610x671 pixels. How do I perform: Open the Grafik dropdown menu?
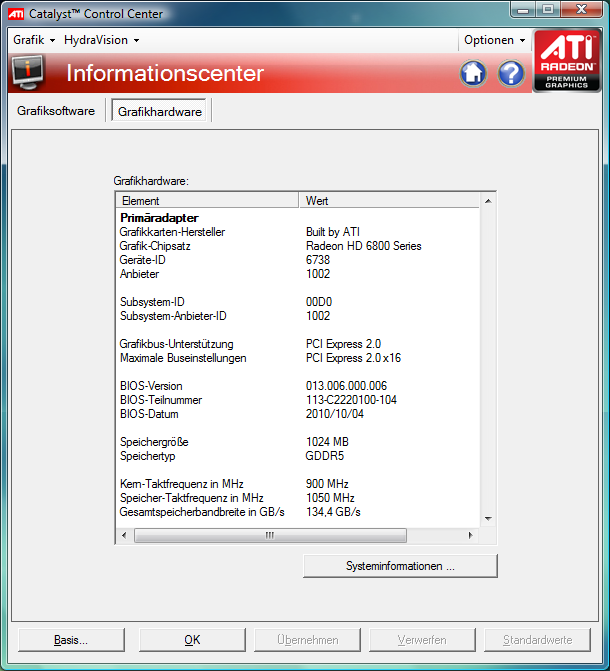(x=34, y=40)
